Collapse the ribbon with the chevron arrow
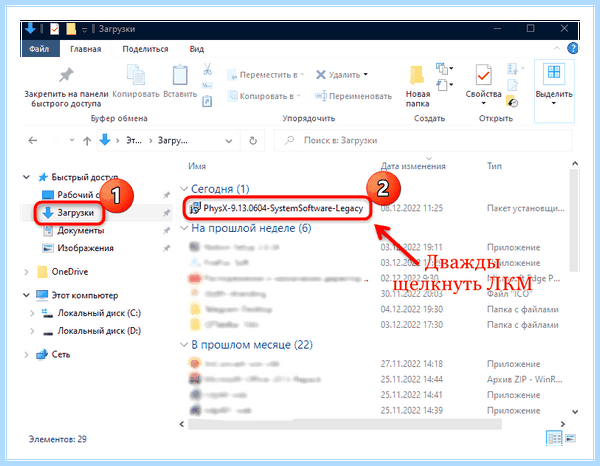600x466 pixels. (x=557, y=49)
